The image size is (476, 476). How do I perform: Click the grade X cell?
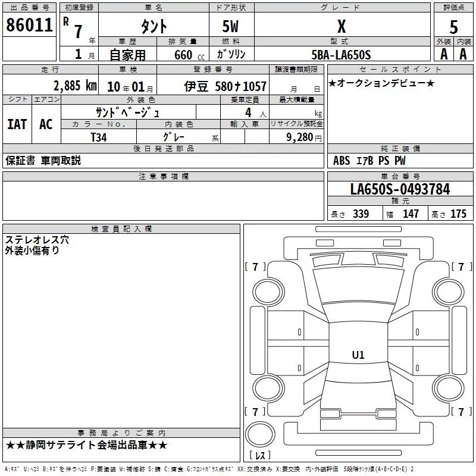341,27
